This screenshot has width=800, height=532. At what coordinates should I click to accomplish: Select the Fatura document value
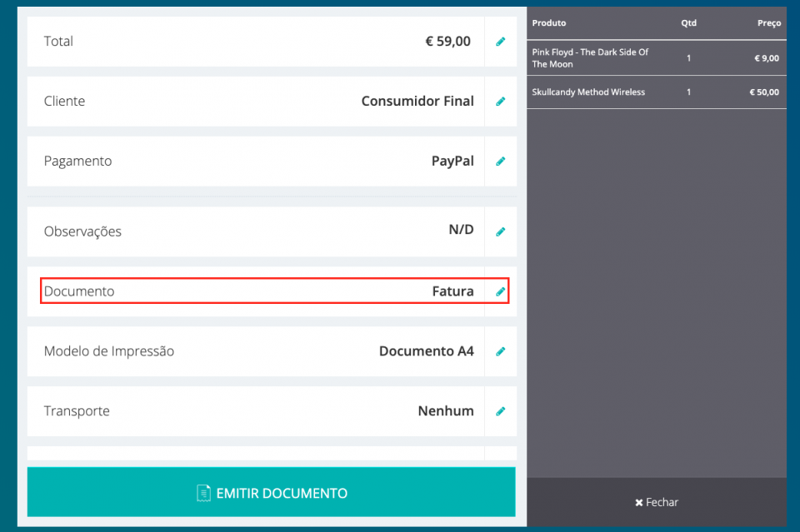(452, 291)
